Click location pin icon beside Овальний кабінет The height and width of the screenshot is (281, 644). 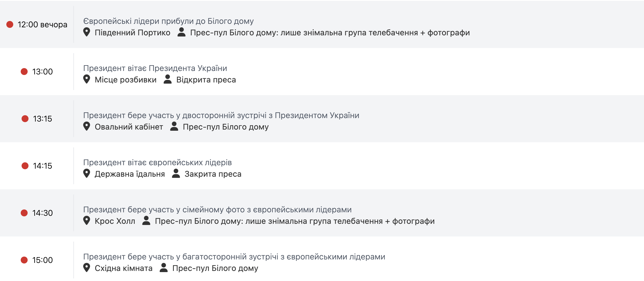point(87,126)
